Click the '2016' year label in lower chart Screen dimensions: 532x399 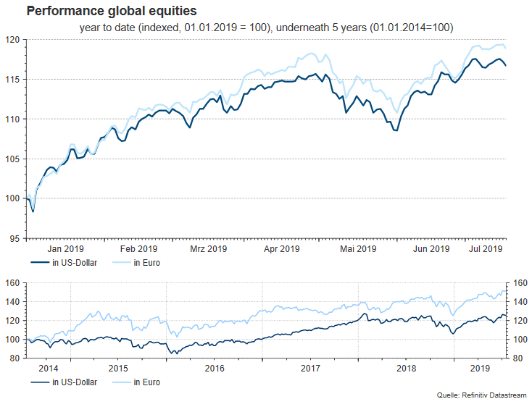click(215, 367)
